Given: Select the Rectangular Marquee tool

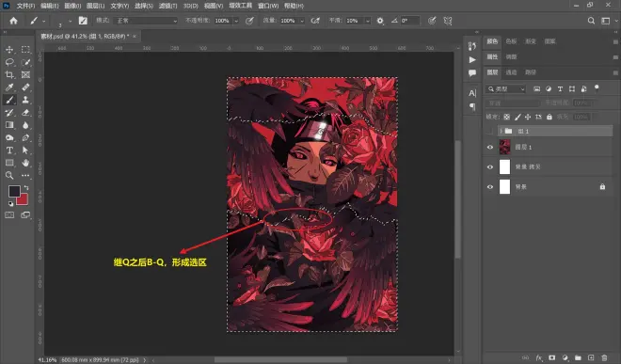Looking at the screenshot, I should (x=25, y=50).
